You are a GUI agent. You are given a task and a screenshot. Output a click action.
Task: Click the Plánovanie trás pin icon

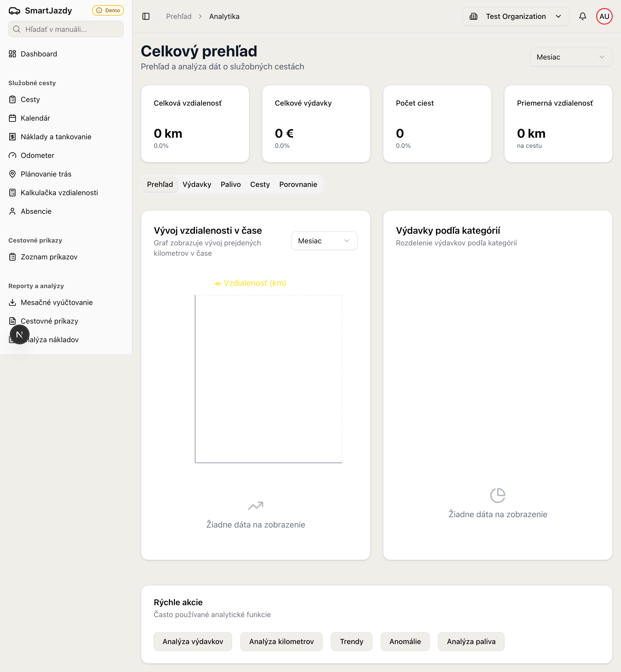[x=12, y=174]
